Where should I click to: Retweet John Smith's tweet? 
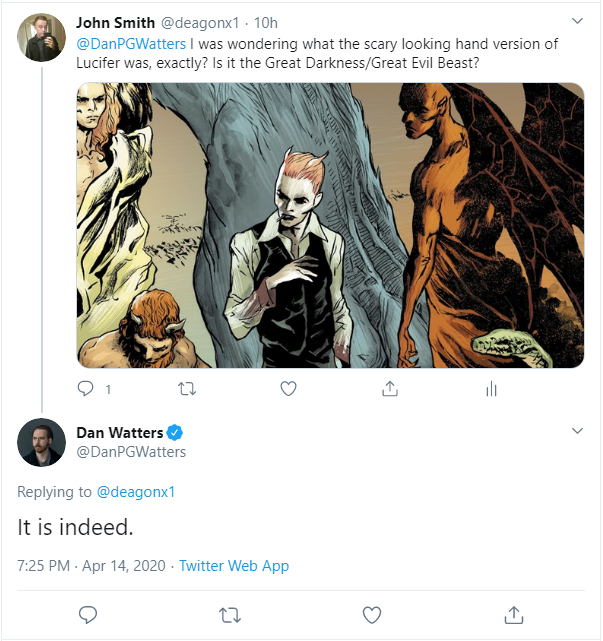pyautogui.click(x=186, y=388)
